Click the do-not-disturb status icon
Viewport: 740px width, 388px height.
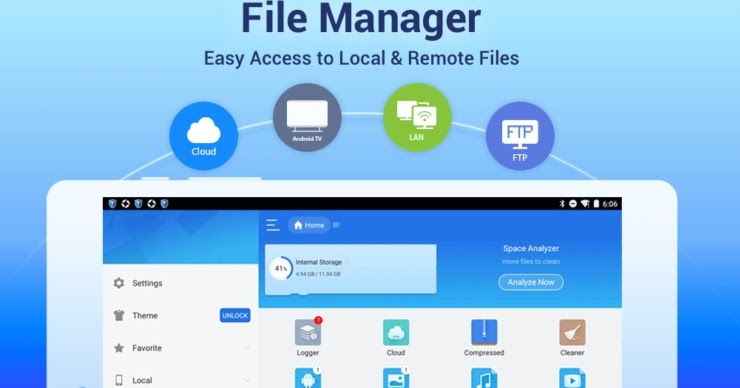click(573, 203)
